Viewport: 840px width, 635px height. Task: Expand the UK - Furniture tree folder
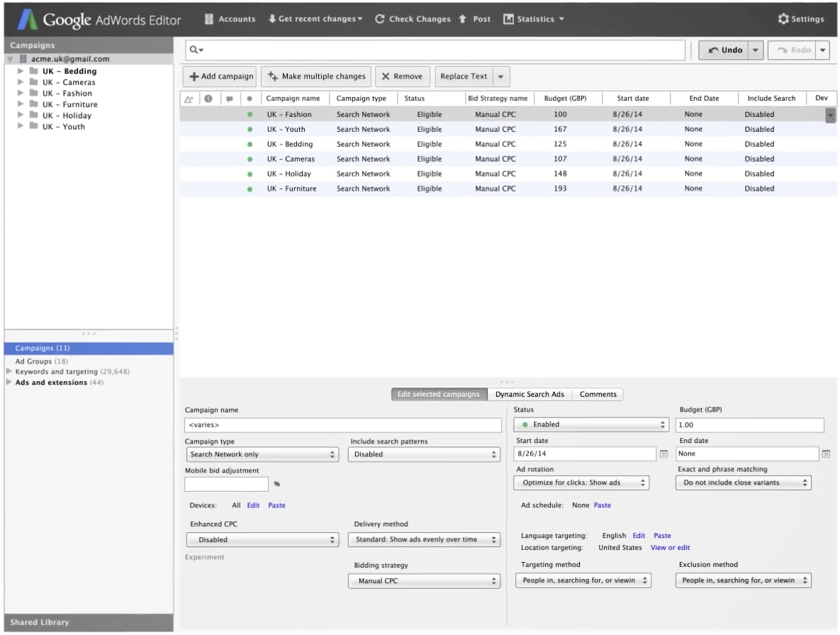point(21,104)
